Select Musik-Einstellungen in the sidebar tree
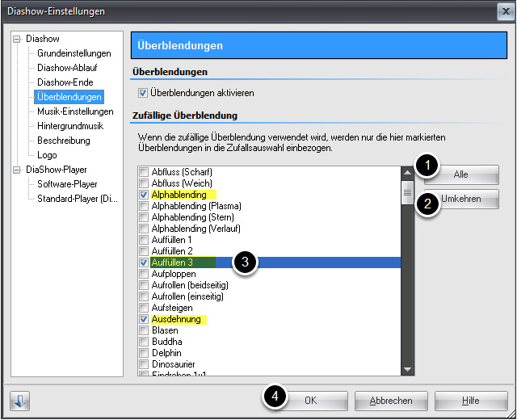Image resolution: width=517 pixels, height=420 pixels. pyautogui.click(x=75, y=111)
